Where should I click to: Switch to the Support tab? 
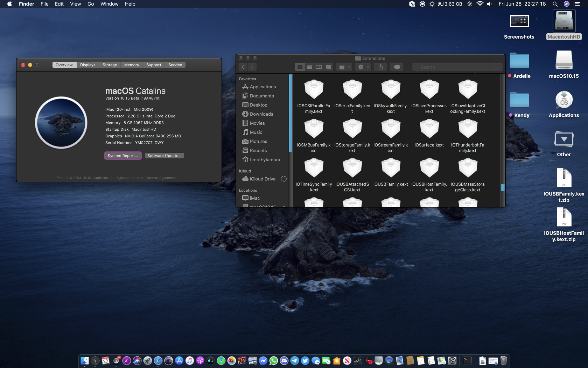pos(154,65)
